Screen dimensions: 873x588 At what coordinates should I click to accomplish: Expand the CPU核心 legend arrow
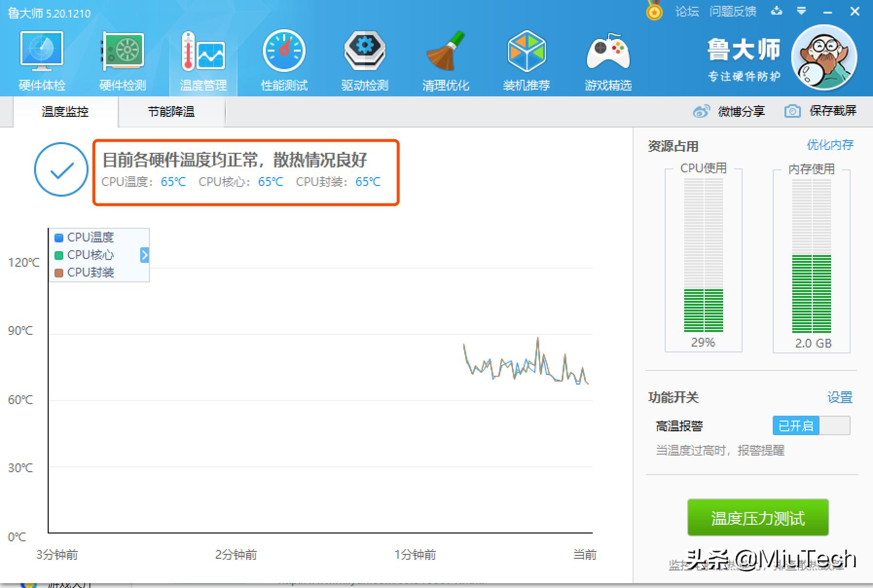click(144, 255)
